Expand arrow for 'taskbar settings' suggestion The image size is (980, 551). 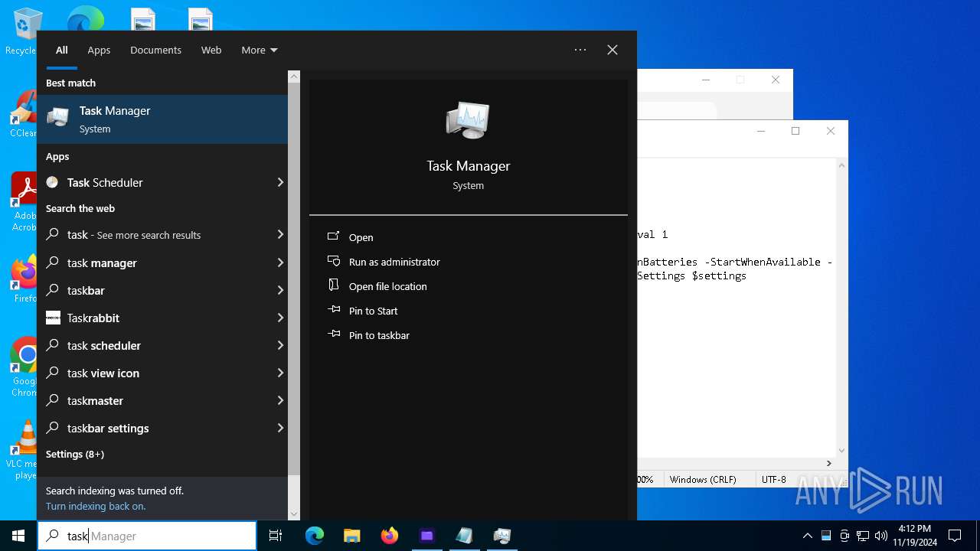(280, 428)
